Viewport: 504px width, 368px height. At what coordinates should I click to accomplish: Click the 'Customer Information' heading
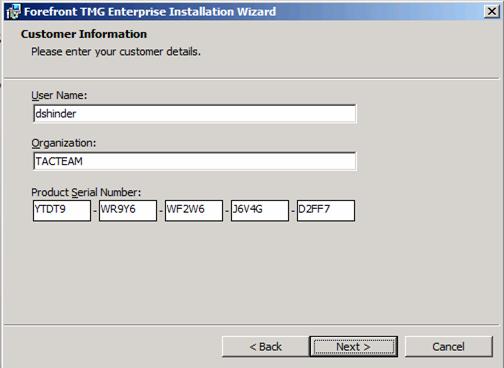click(84, 34)
